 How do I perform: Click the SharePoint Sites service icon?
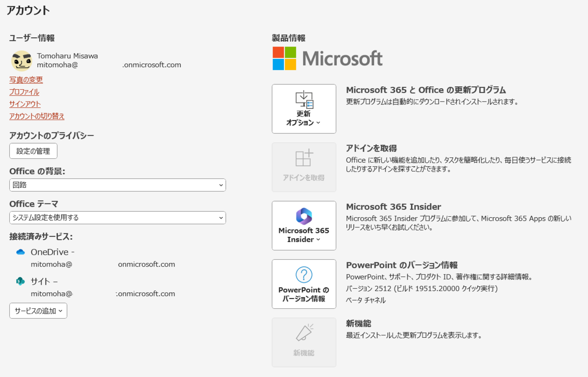[x=20, y=281]
